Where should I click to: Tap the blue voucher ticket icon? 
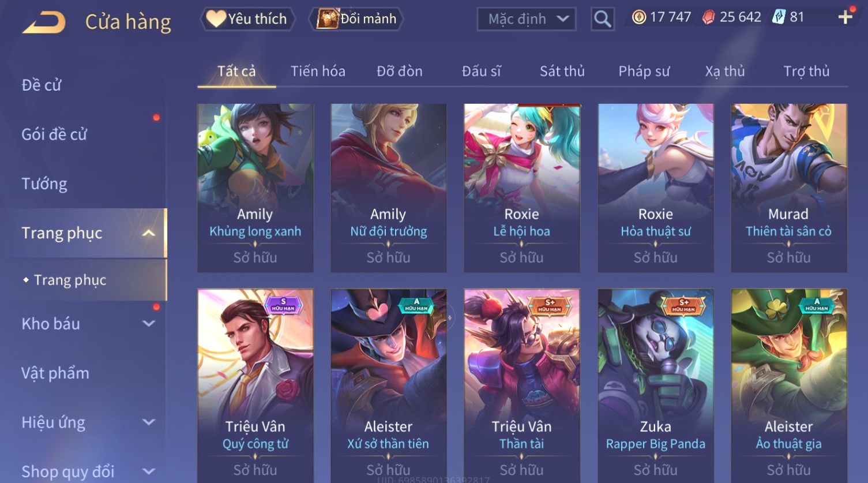[x=779, y=17]
